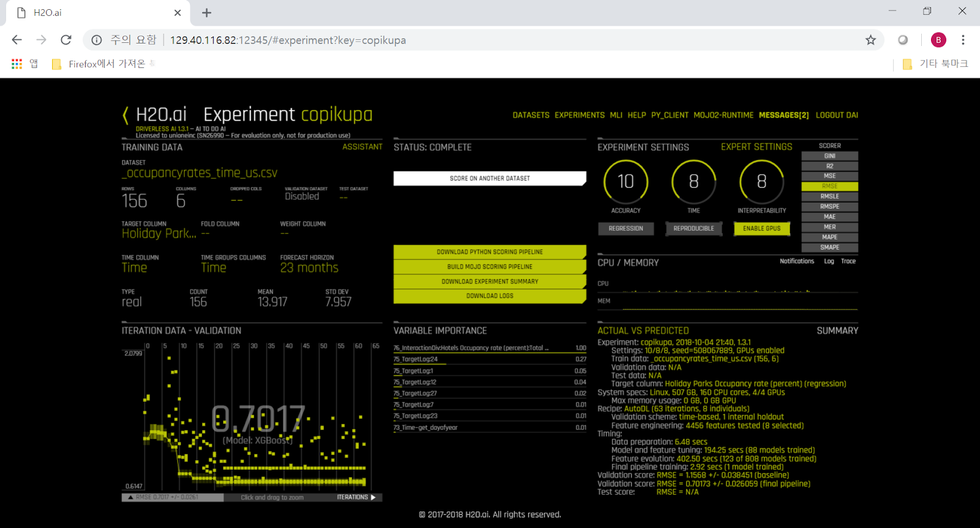Switch to Trace tab
Image resolution: width=980 pixels, height=528 pixels.
tap(848, 262)
